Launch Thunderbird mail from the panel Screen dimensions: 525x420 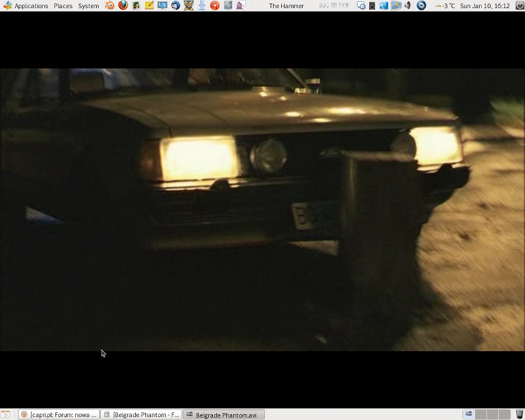pos(176,5)
